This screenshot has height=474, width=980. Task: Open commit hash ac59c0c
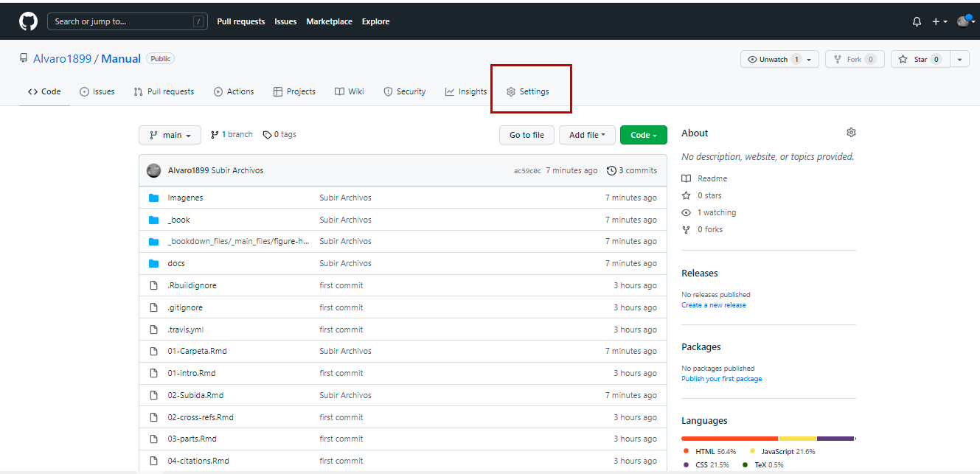click(527, 171)
